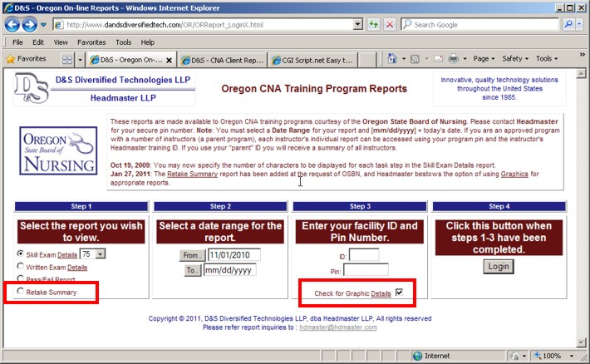
Task: Uncheck the Check for Graphic Details box
Action: pos(400,293)
